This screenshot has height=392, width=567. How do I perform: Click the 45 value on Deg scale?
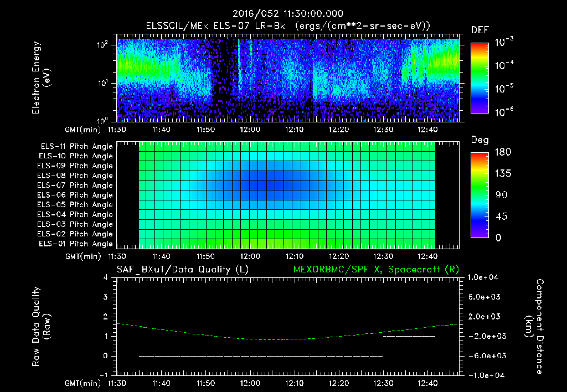click(x=502, y=216)
